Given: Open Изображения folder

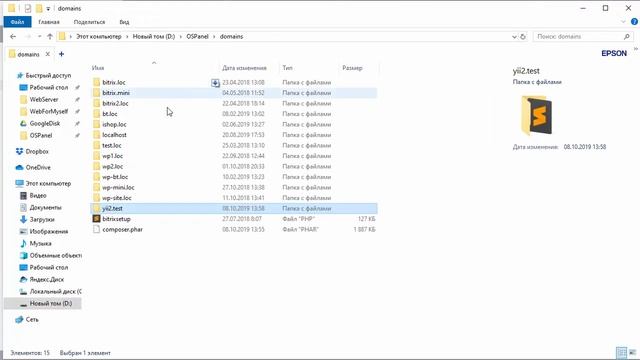Looking at the screenshot, I should [x=48, y=231].
